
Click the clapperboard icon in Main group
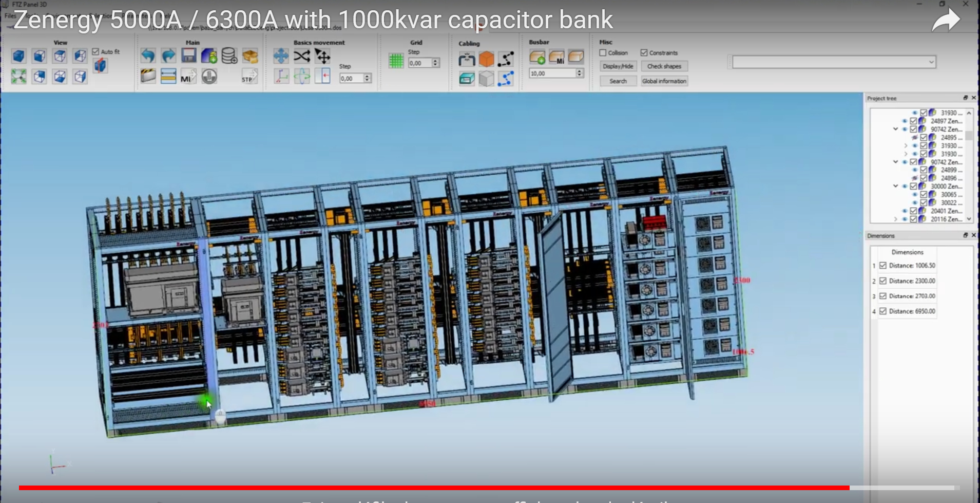click(148, 76)
